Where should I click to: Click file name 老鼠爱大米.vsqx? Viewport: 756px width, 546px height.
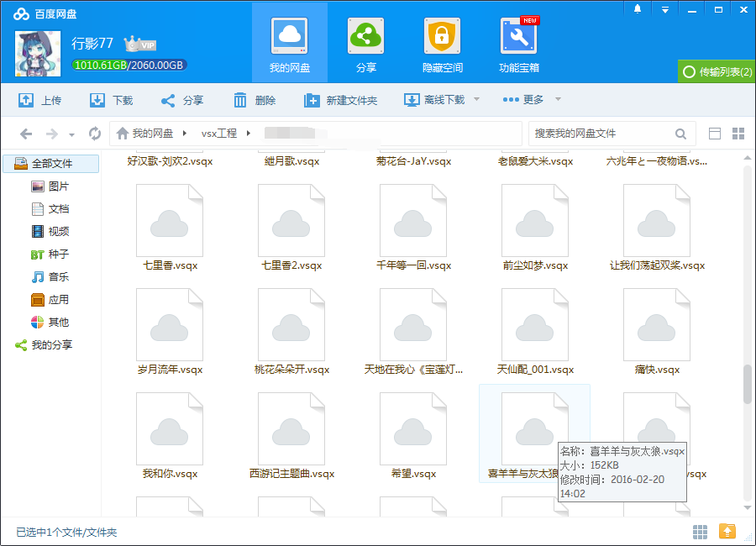click(535, 161)
